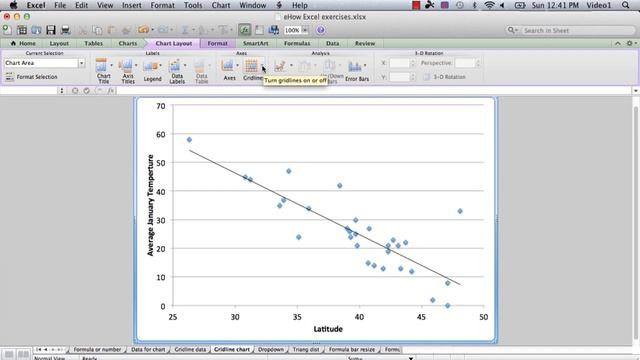Screen dimensions: 640x360
Task: Open Spotlight search magnifier icon
Action: click(626, 5)
